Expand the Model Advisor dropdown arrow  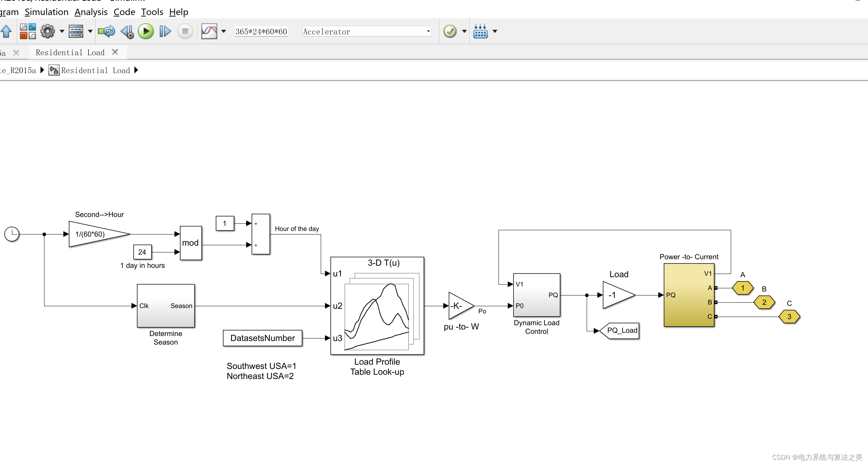coord(464,32)
